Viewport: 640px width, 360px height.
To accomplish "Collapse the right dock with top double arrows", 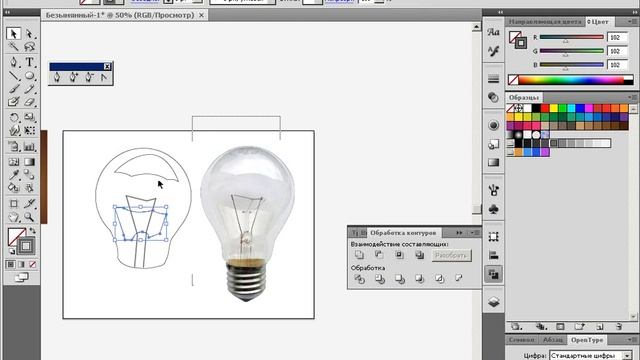I will pos(635,12).
